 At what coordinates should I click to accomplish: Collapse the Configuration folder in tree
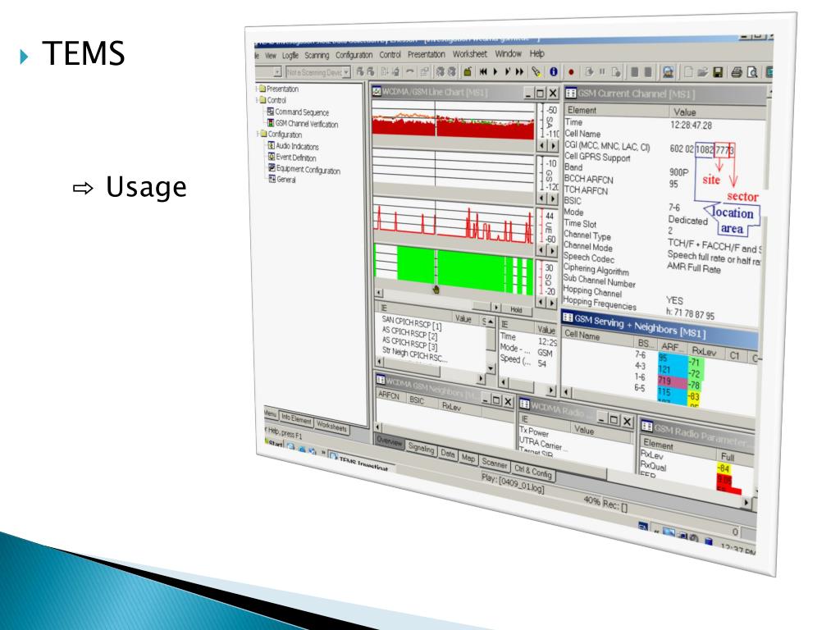pos(258,134)
